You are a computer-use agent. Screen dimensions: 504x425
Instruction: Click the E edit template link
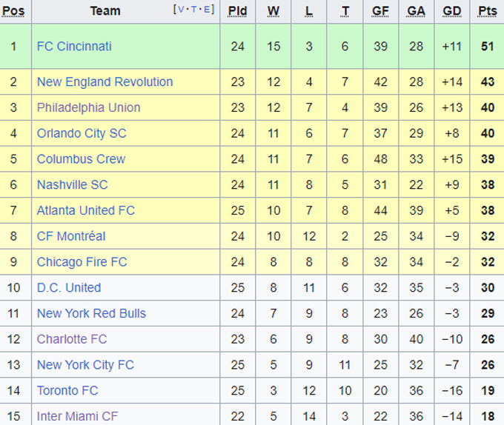coord(207,10)
